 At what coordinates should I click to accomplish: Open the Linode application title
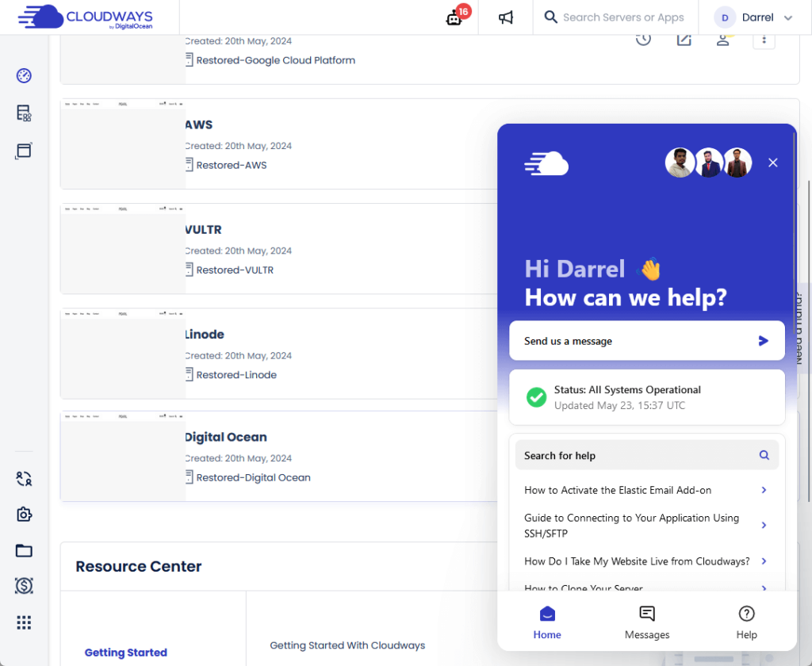click(x=205, y=334)
